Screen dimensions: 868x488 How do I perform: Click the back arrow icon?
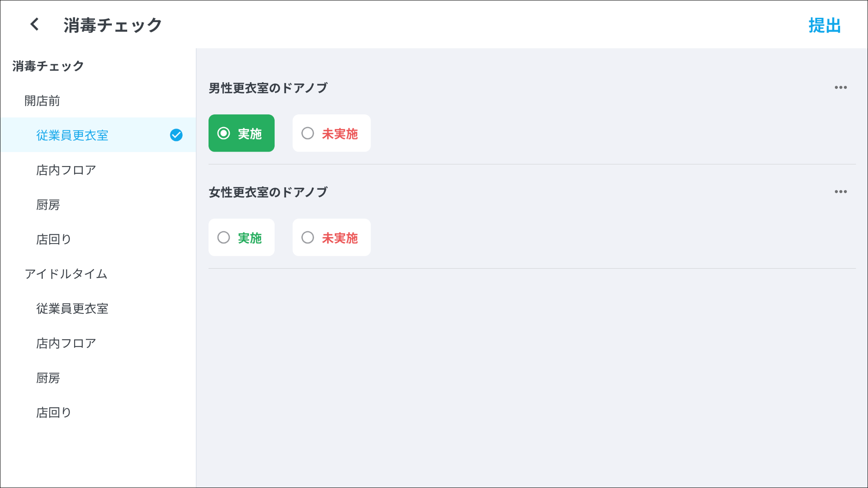coord(35,25)
